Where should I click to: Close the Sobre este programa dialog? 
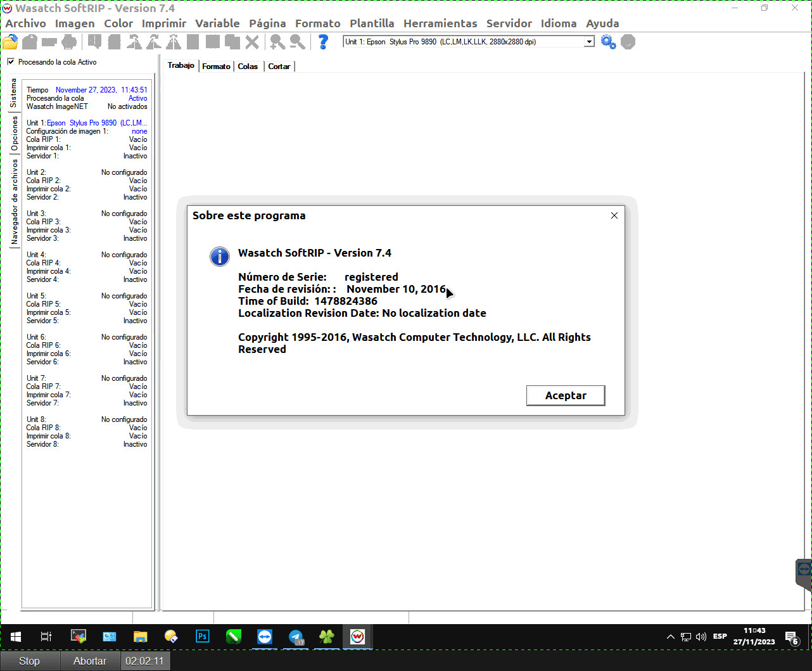pos(614,215)
